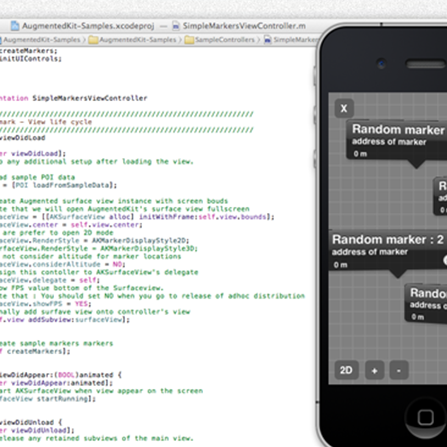Click 'initUIControls' code line
The width and height of the screenshot is (447, 447).
click(x=31, y=59)
